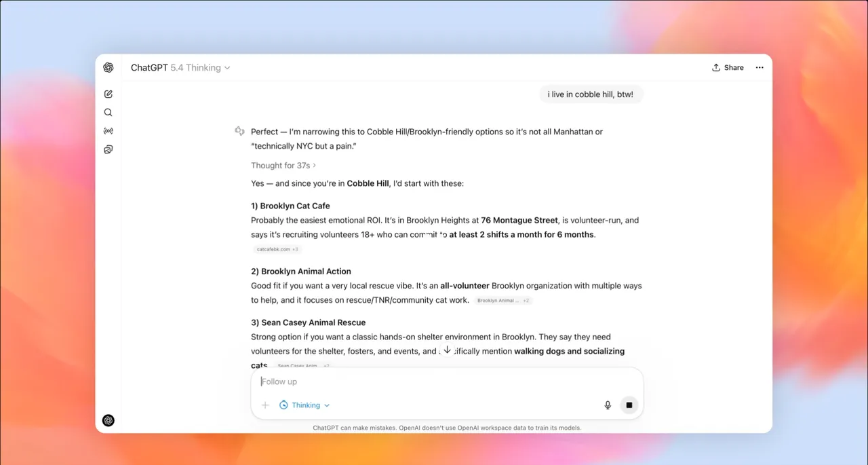Click the Share button
The height and width of the screenshot is (465, 868).
(x=728, y=68)
